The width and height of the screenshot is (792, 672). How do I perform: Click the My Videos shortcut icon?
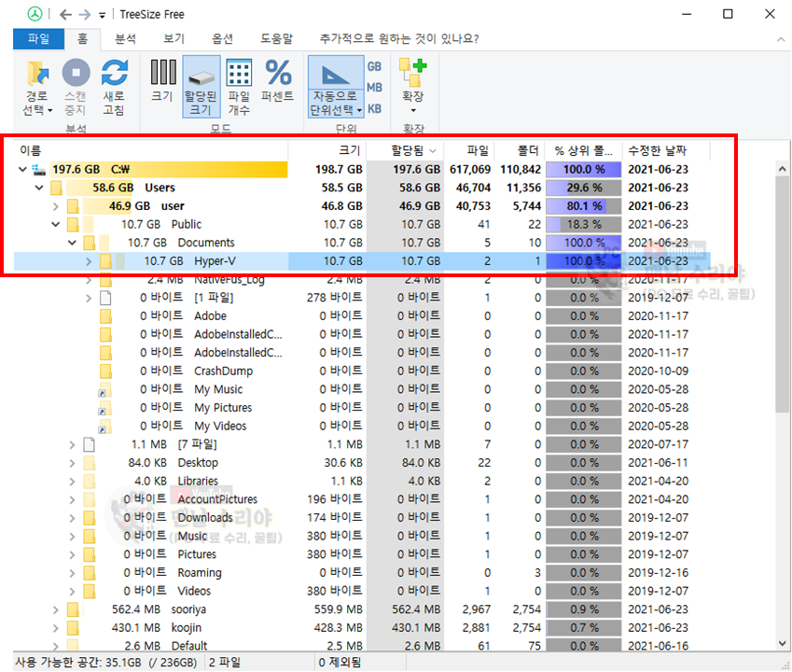pos(105,427)
